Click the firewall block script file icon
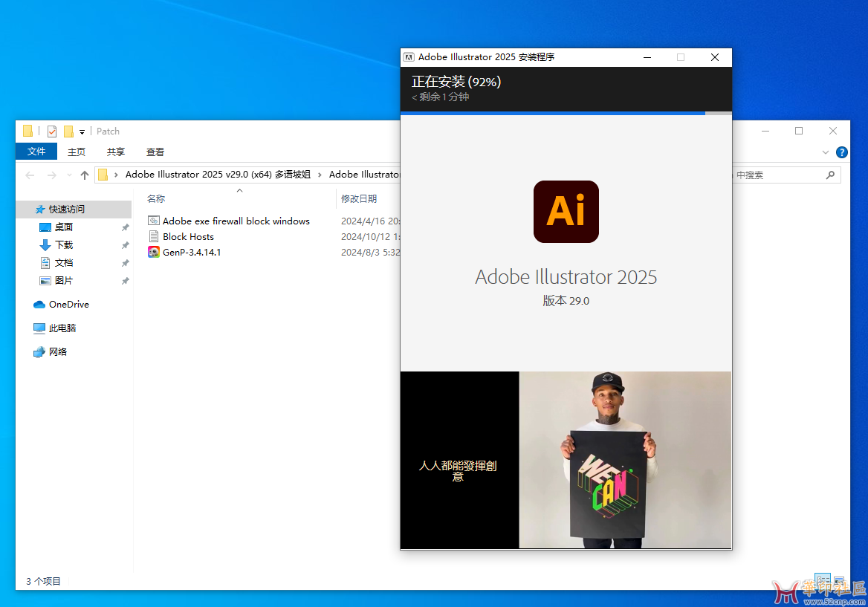Viewport: 868px width, 607px height. coord(153,221)
